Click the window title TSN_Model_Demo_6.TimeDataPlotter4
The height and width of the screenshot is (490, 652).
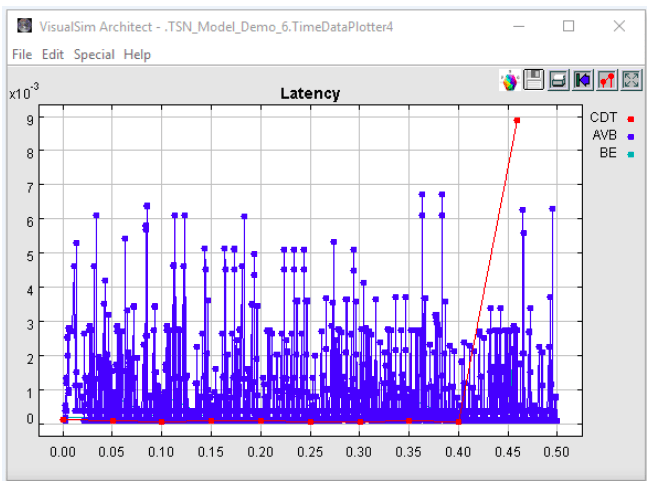(279, 27)
